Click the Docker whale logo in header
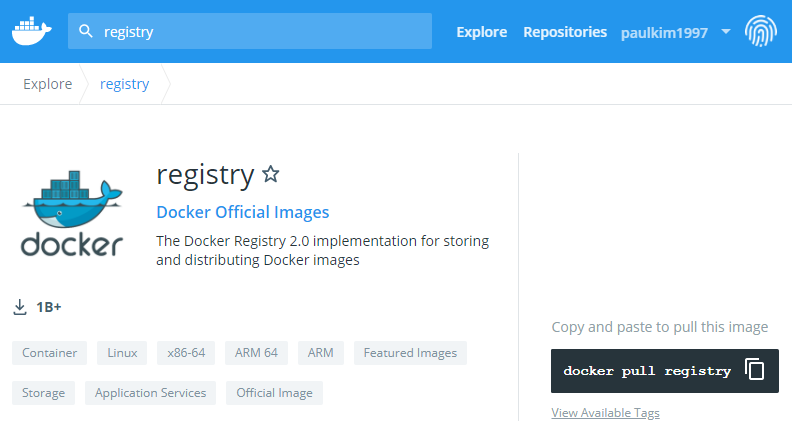 [x=31, y=31]
